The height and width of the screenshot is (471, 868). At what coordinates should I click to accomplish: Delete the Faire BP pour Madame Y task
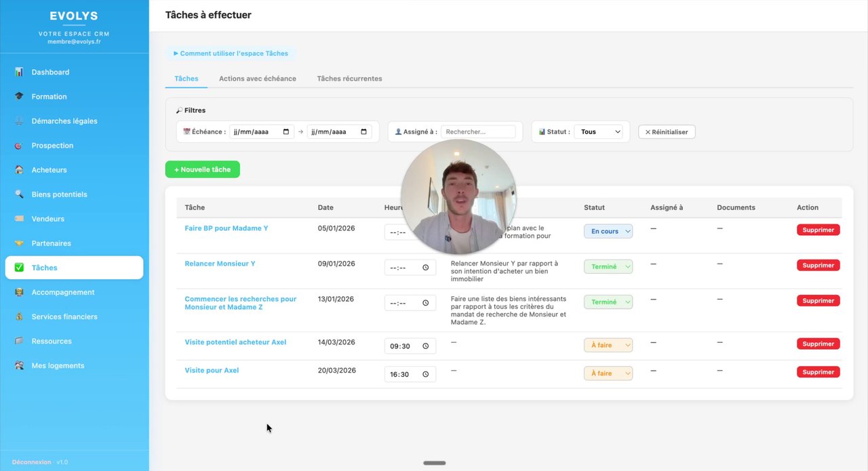point(818,230)
